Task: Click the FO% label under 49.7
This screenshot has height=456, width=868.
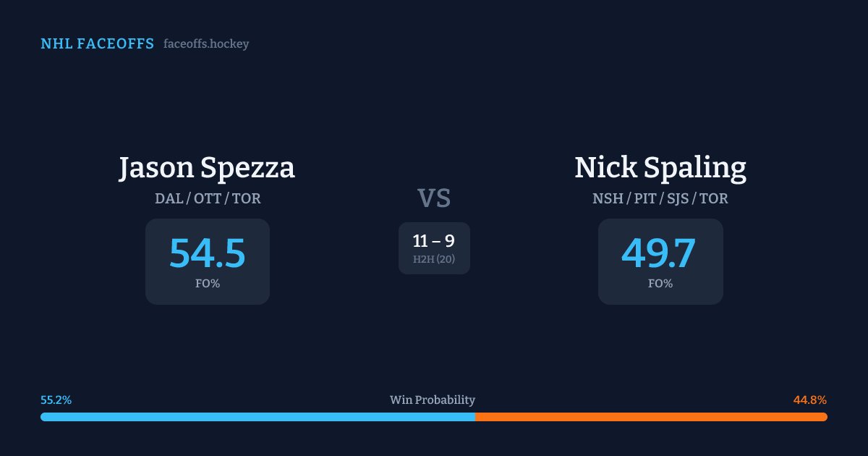Action: point(660,284)
